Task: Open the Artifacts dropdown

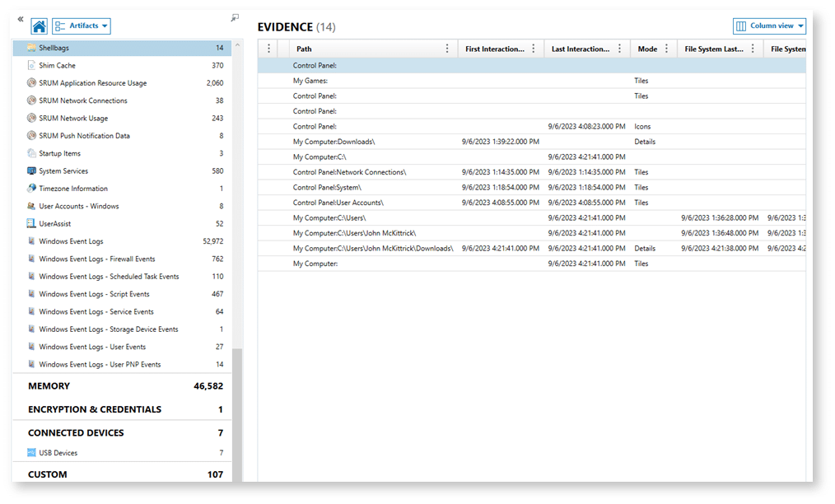Action: (81, 25)
